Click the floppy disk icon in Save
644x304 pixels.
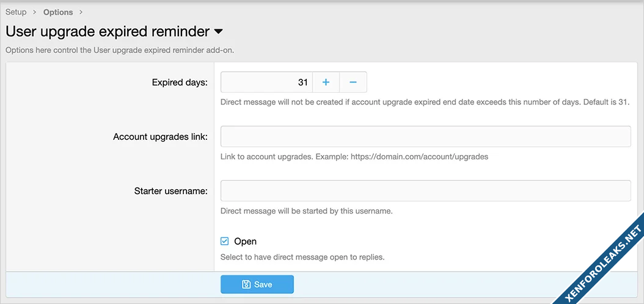pos(246,284)
